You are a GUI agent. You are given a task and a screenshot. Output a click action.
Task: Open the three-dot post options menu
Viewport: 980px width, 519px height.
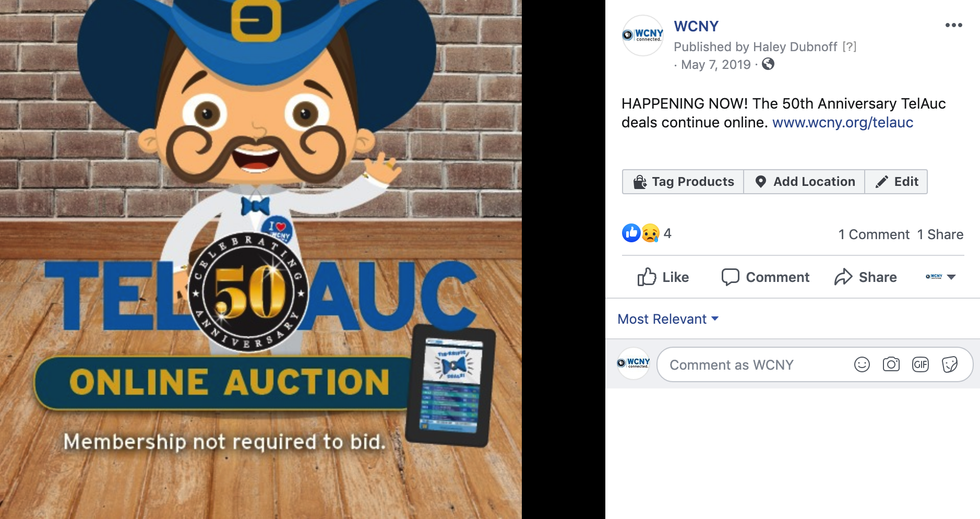click(x=953, y=25)
